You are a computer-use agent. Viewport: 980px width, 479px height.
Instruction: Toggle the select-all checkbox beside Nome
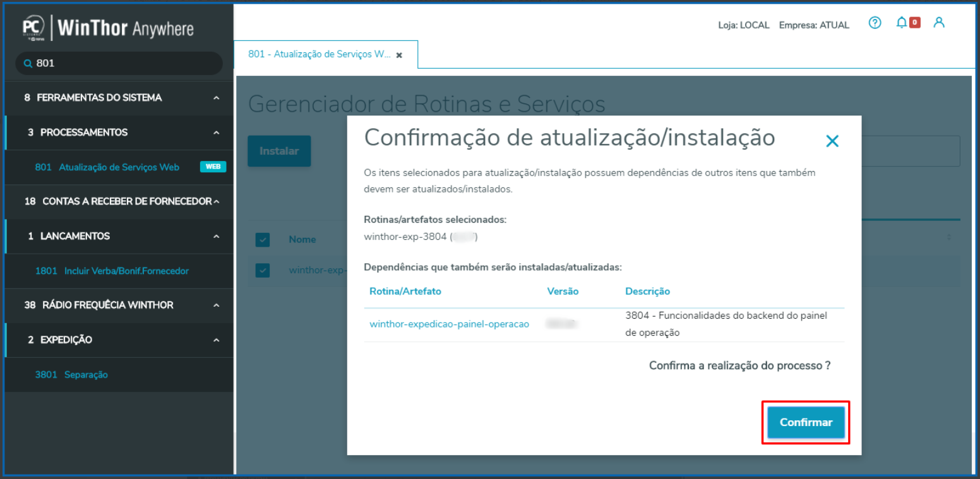click(x=263, y=240)
